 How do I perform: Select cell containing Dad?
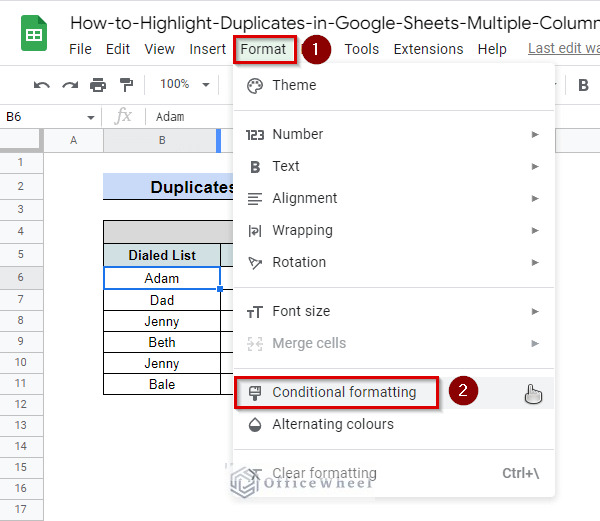click(161, 300)
